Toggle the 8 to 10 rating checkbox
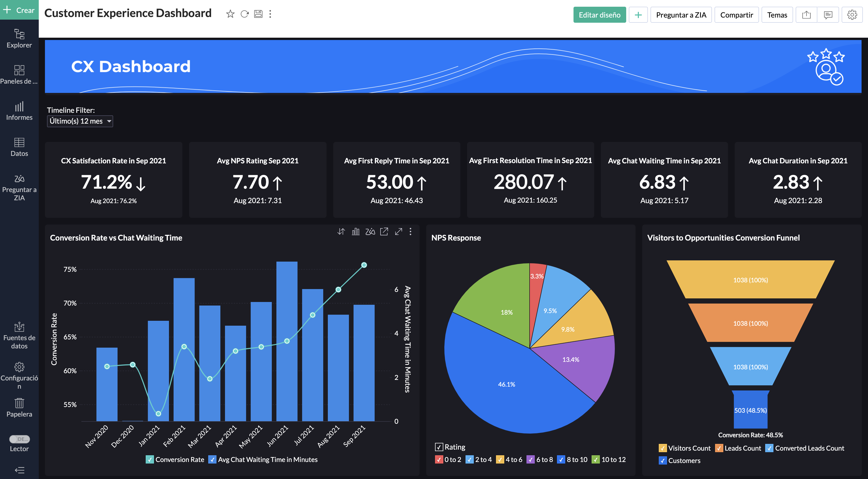This screenshot has width=868, height=479. pyautogui.click(x=561, y=459)
